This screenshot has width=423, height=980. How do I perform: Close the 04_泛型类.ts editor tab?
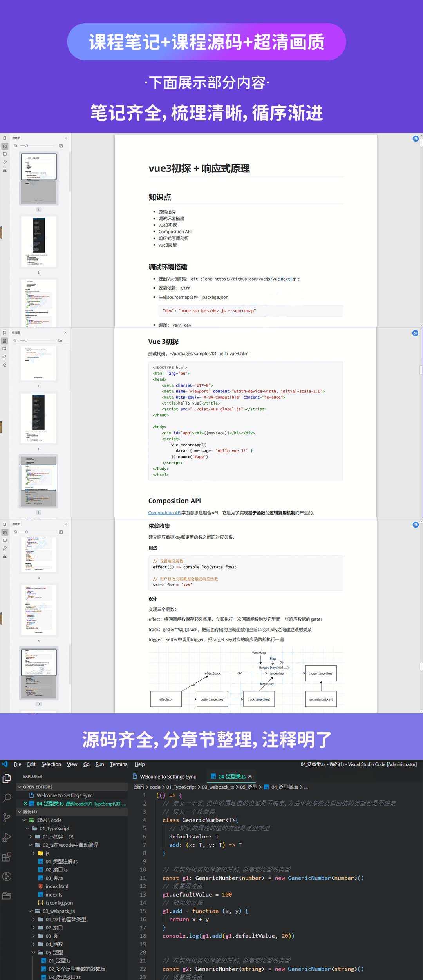point(250,776)
